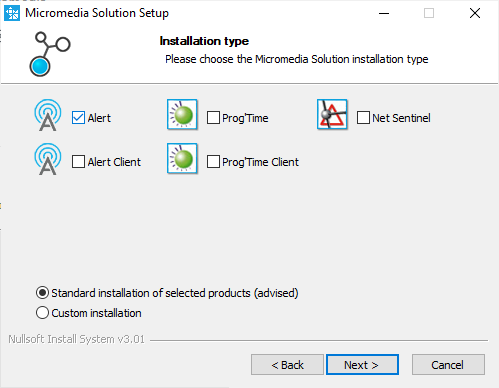Screen dimensions: 499x388
Task: Uncheck the Alert checkbox
Action: coord(78,118)
